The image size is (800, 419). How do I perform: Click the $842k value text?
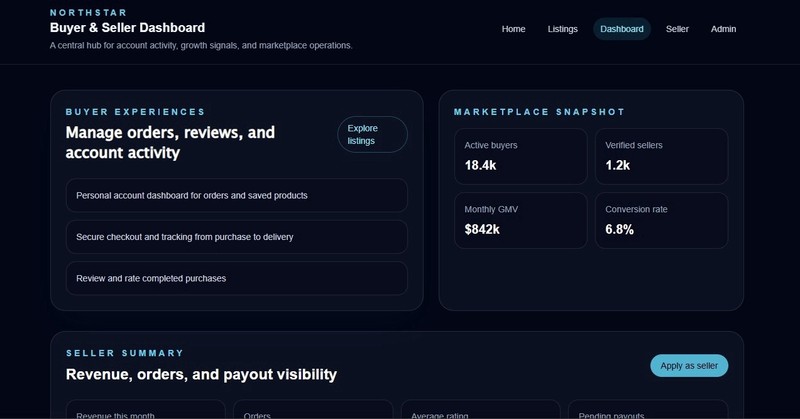click(x=482, y=230)
